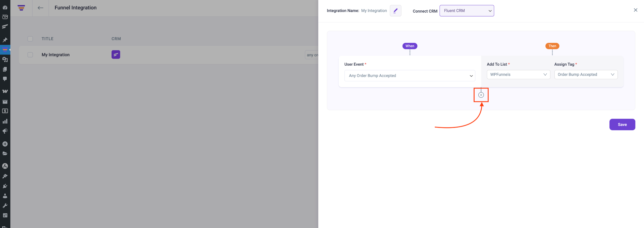
Task: Click the W icon in the sidebar
Action: pyautogui.click(x=5, y=91)
